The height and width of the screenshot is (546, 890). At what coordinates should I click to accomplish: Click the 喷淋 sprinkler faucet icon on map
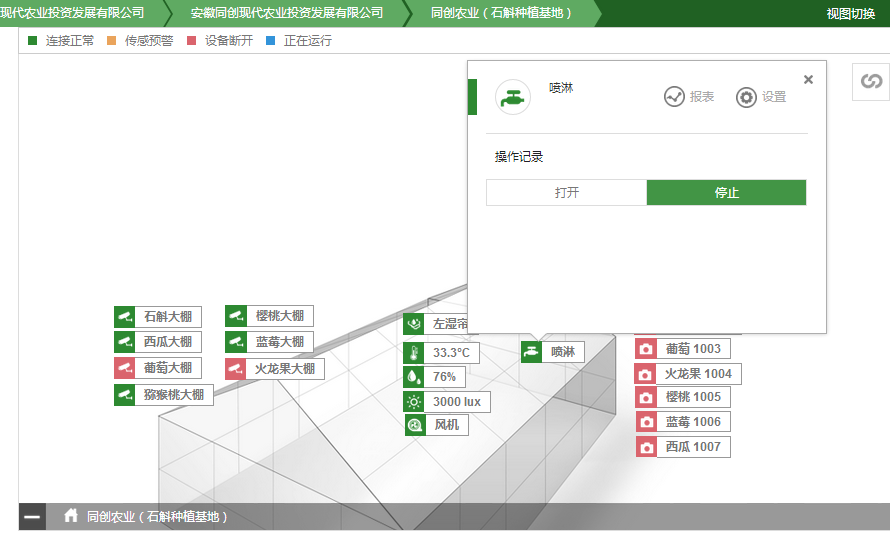[x=532, y=352]
